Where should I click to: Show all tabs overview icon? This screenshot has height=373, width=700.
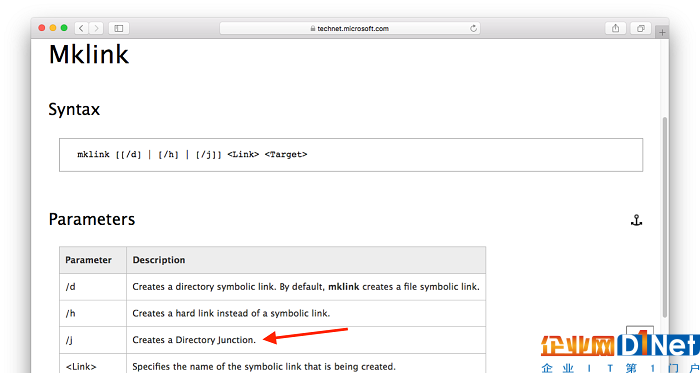(x=641, y=28)
